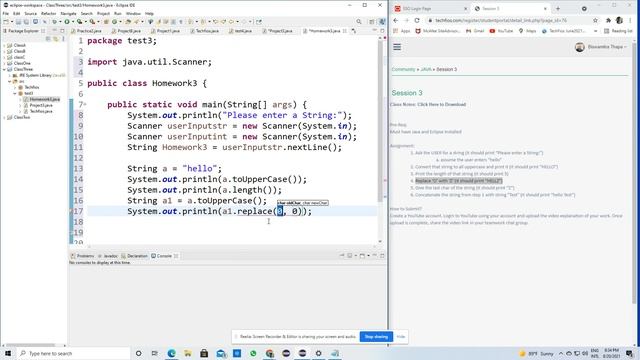Close the first Chrome tab
This screenshot has width=640, height=360.
click(466, 9)
